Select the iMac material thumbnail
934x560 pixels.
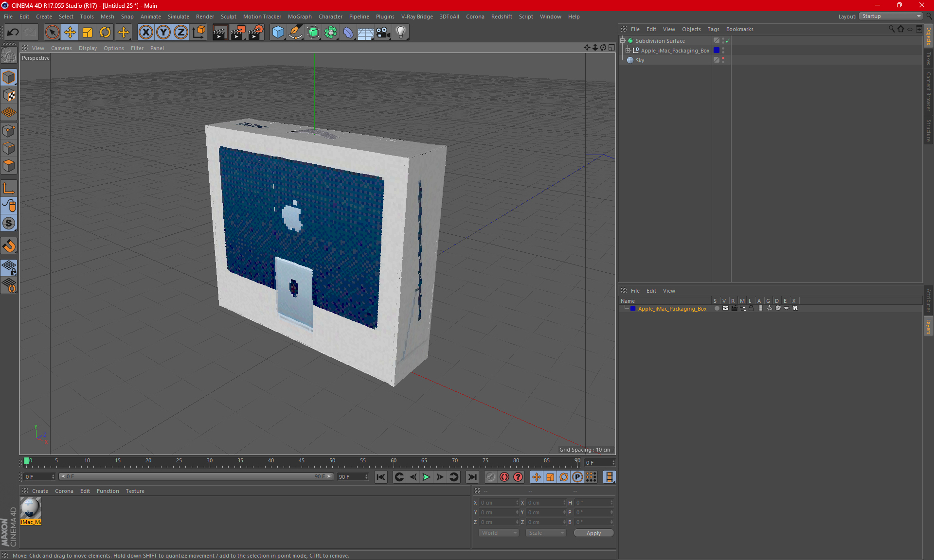click(x=31, y=508)
